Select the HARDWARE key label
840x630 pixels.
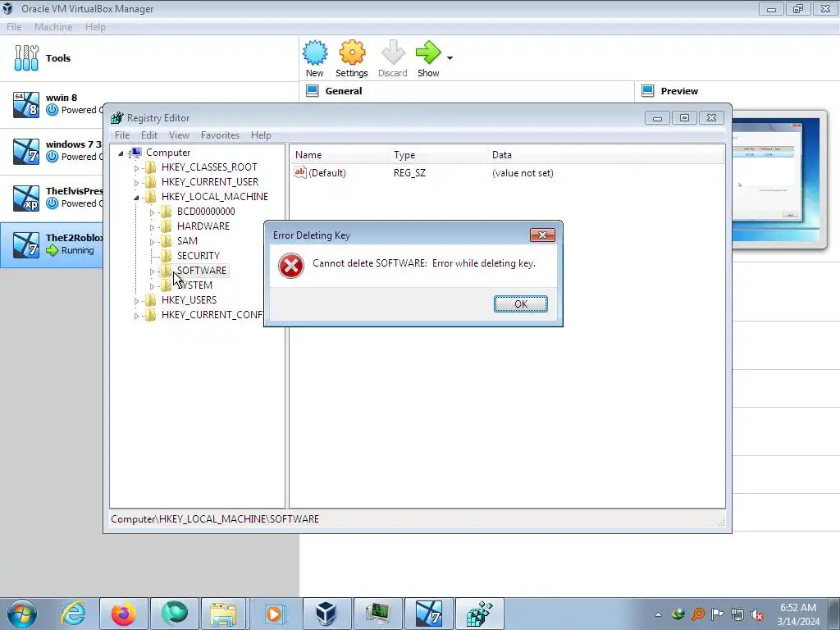pyautogui.click(x=203, y=226)
